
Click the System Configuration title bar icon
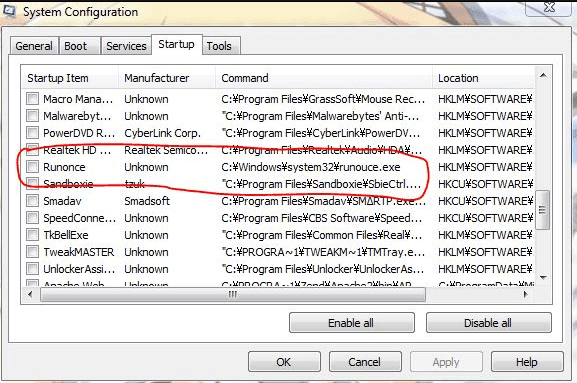pyautogui.click(x=9, y=11)
